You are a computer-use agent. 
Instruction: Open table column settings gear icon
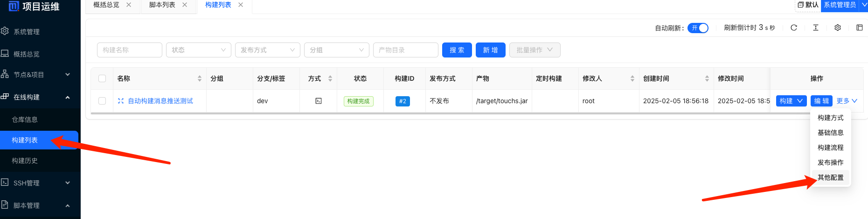pos(837,28)
